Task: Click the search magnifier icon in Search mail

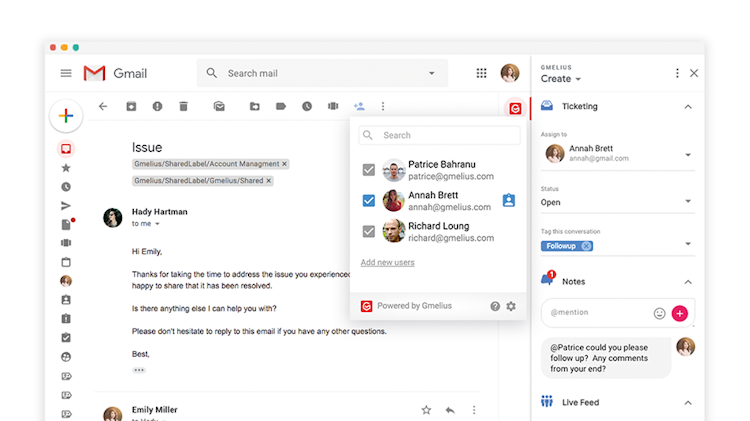Action: pyautogui.click(x=211, y=73)
